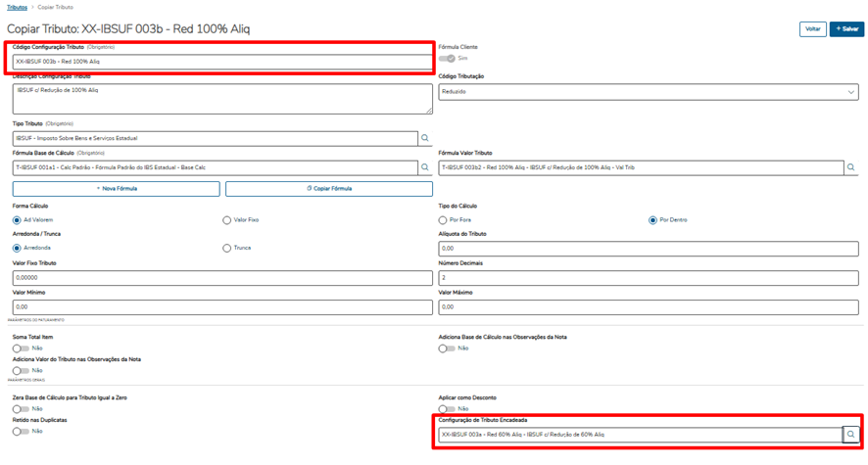This screenshot has height=465, width=868.
Task: Enable Retido nas Duplicatas switch
Action: coord(21,432)
